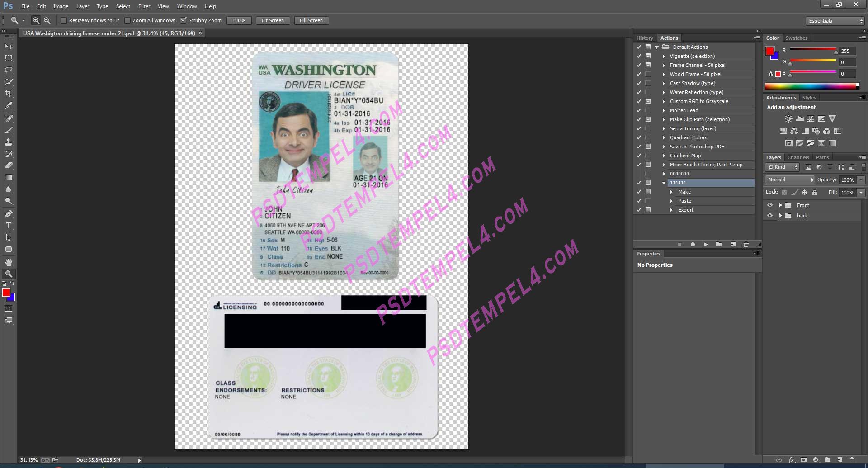Viewport: 868px width, 468px height.
Task: Enable Resize Windows to Fit
Action: [x=64, y=20]
